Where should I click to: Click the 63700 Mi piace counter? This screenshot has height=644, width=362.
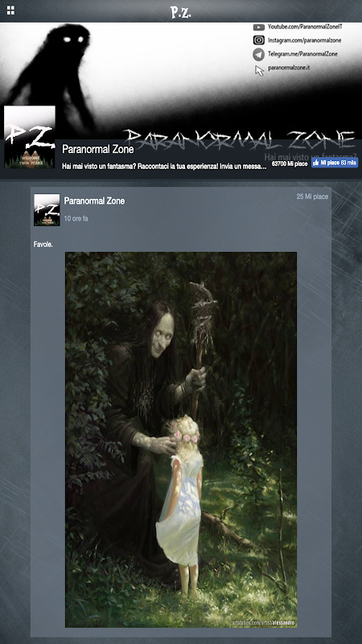[290, 163]
